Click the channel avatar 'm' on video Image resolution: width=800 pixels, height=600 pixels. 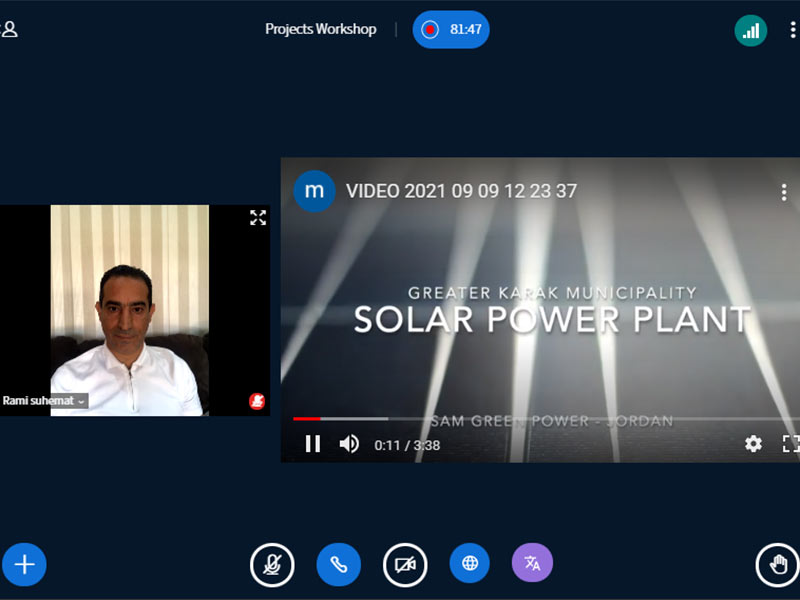coord(314,191)
